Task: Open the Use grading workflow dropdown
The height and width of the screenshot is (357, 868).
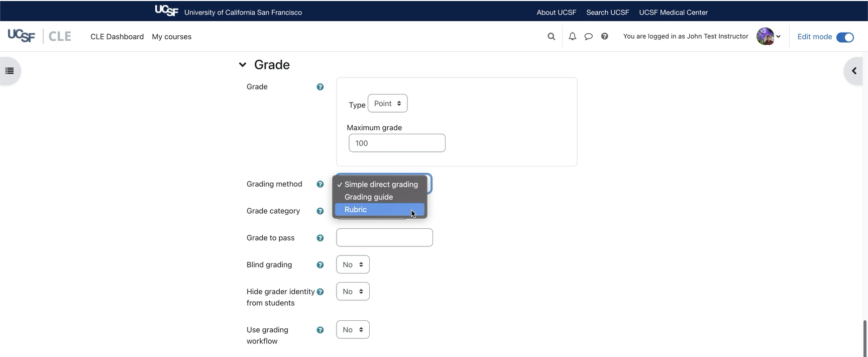Action: pos(353,330)
